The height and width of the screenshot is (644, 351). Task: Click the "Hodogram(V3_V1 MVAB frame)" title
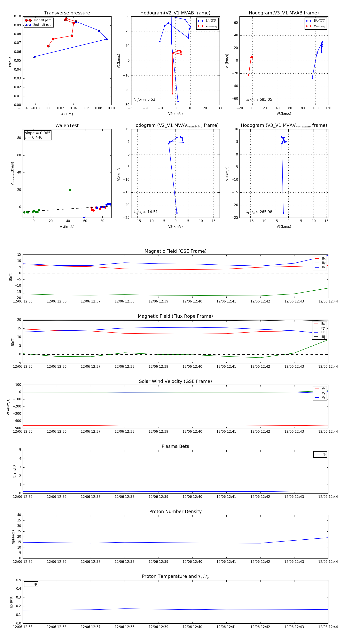pos(284,13)
